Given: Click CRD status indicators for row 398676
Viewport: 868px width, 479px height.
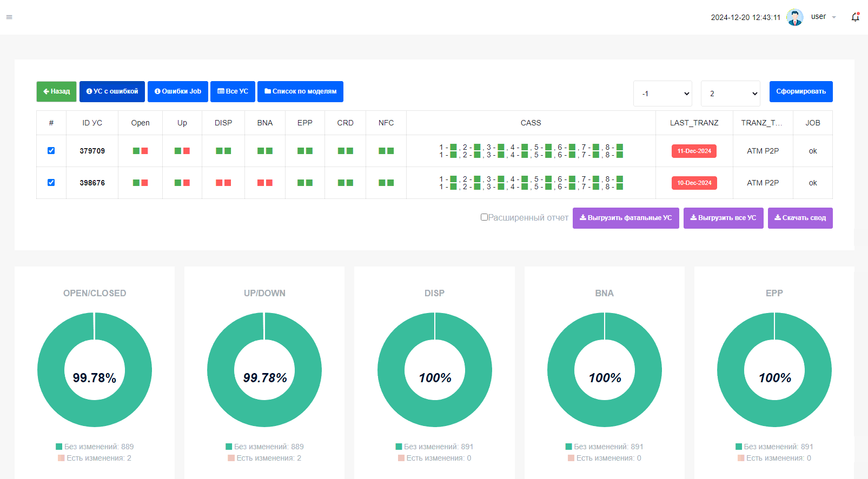Looking at the screenshot, I should pyautogui.click(x=346, y=183).
